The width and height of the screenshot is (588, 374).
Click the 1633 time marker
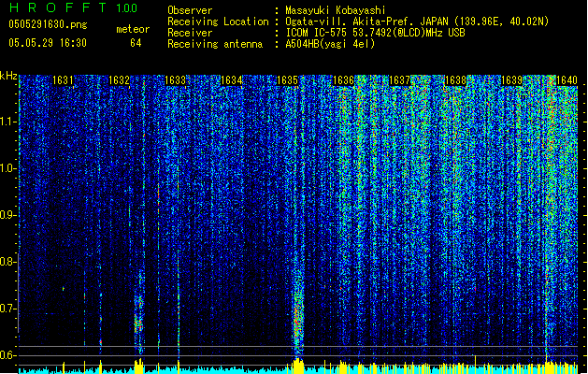point(175,80)
